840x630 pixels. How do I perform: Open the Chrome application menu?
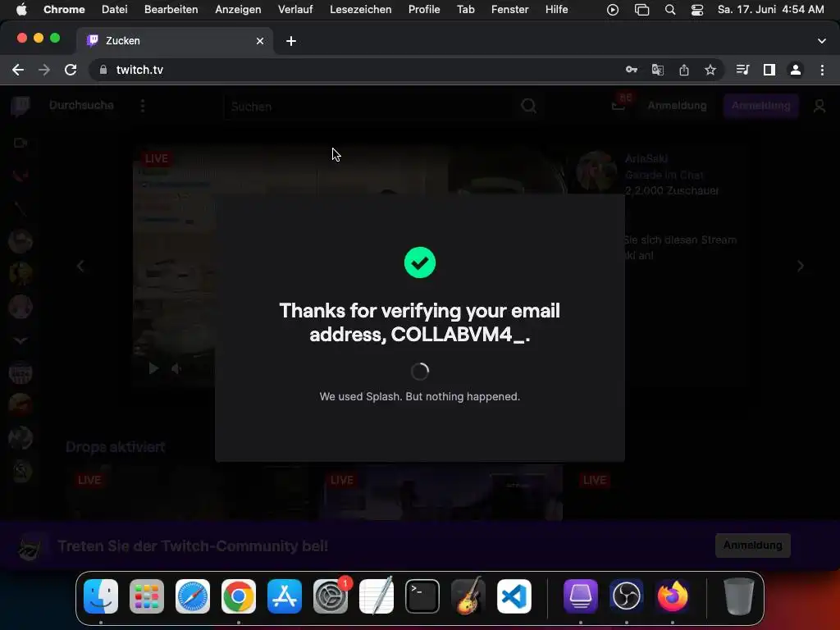64,9
